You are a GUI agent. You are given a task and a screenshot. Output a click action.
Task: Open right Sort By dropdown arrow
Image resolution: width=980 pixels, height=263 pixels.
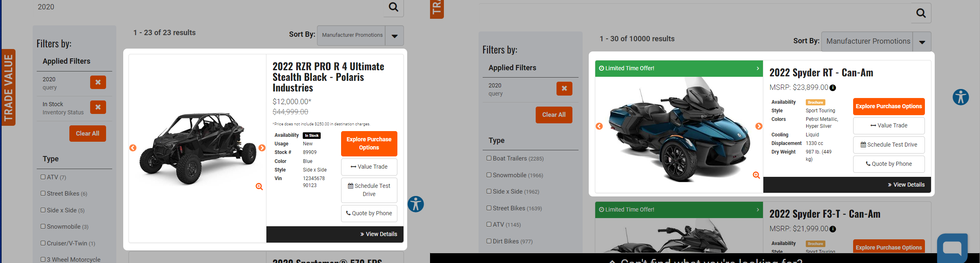pos(922,42)
